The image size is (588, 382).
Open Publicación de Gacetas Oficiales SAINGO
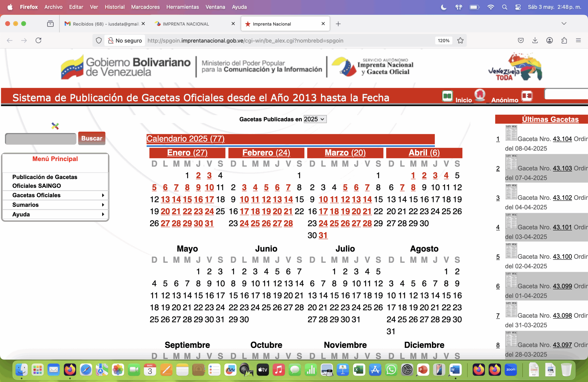coord(45,181)
